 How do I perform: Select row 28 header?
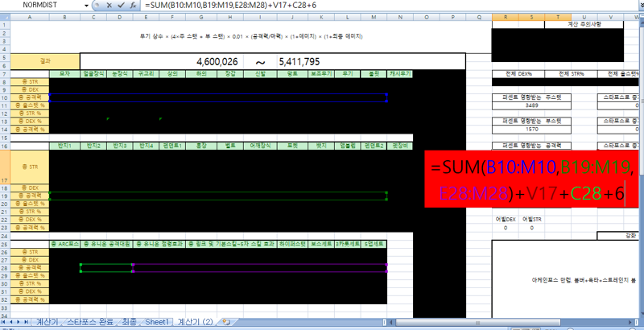5,268
